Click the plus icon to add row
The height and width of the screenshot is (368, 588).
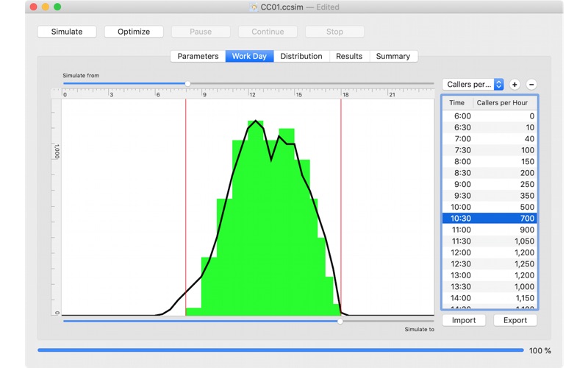[514, 85]
